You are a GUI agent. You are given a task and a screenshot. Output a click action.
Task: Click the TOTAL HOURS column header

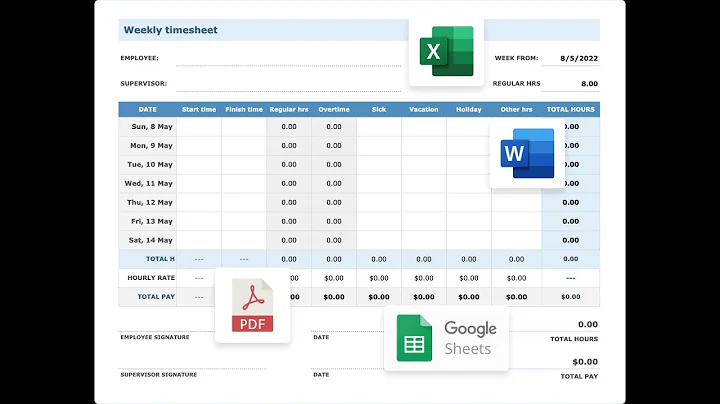(x=570, y=109)
